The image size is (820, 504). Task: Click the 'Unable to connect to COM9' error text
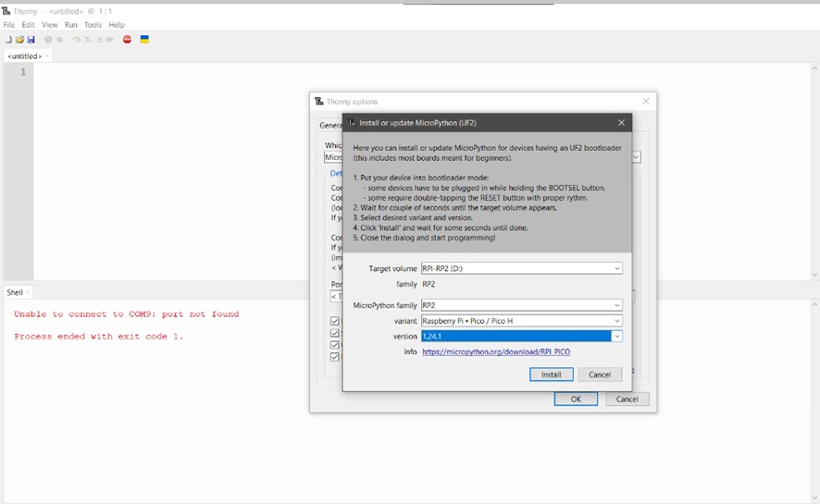point(127,313)
